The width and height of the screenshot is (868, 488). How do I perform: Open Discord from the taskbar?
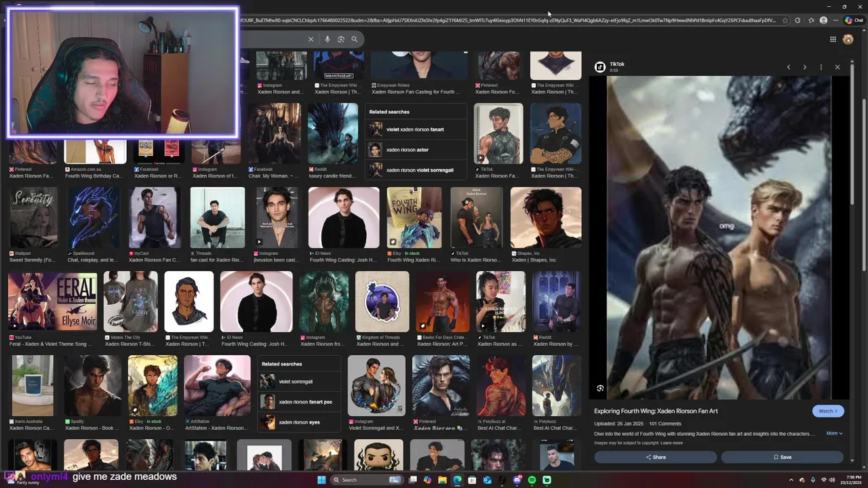coord(517,480)
